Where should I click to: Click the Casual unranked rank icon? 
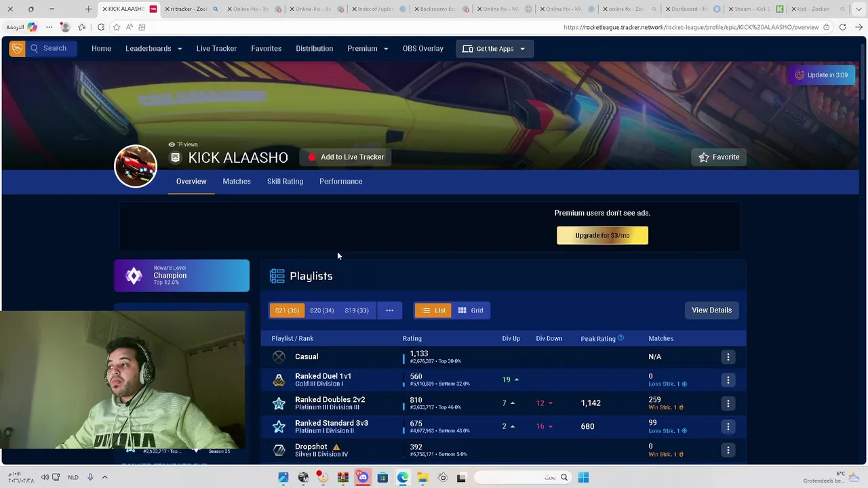coord(279,357)
